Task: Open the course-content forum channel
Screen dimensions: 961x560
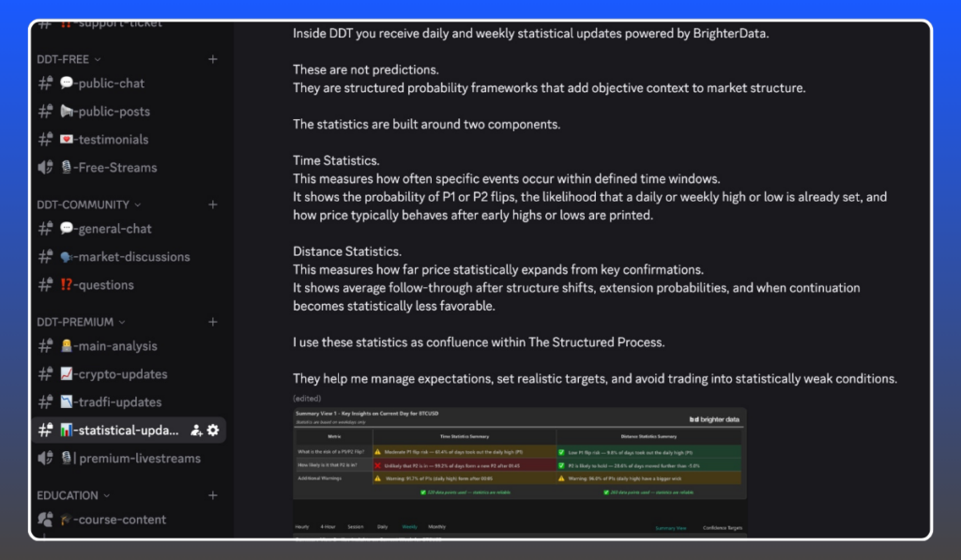Action: coord(119,520)
